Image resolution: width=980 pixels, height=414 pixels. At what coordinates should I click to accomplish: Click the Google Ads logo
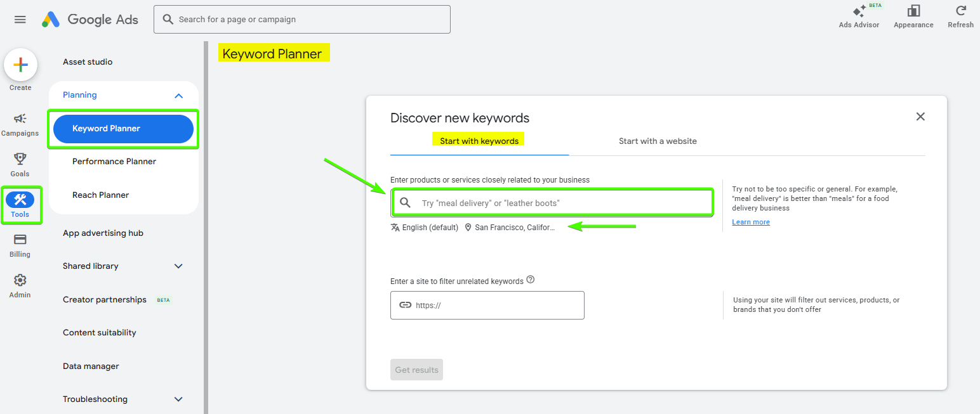[x=89, y=19]
